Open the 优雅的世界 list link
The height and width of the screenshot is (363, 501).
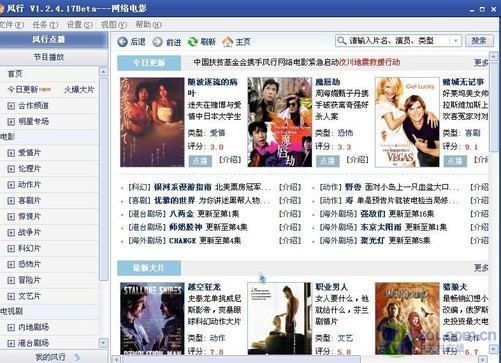tap(174, 201)
